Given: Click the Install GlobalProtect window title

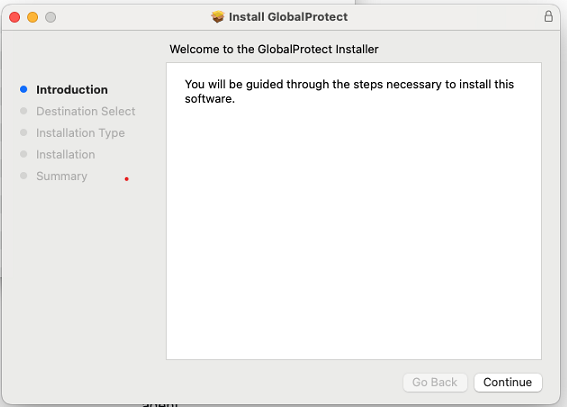Looking at the screenshot, I should [x=288, y=17].
